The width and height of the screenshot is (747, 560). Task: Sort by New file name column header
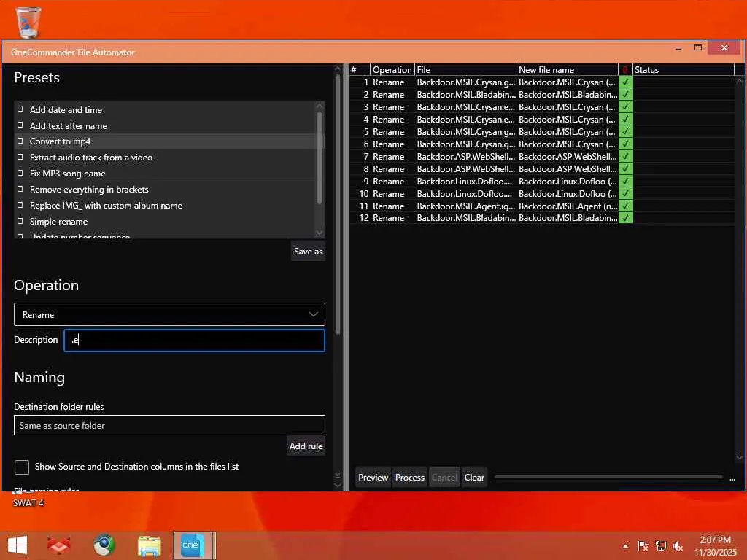567,69
